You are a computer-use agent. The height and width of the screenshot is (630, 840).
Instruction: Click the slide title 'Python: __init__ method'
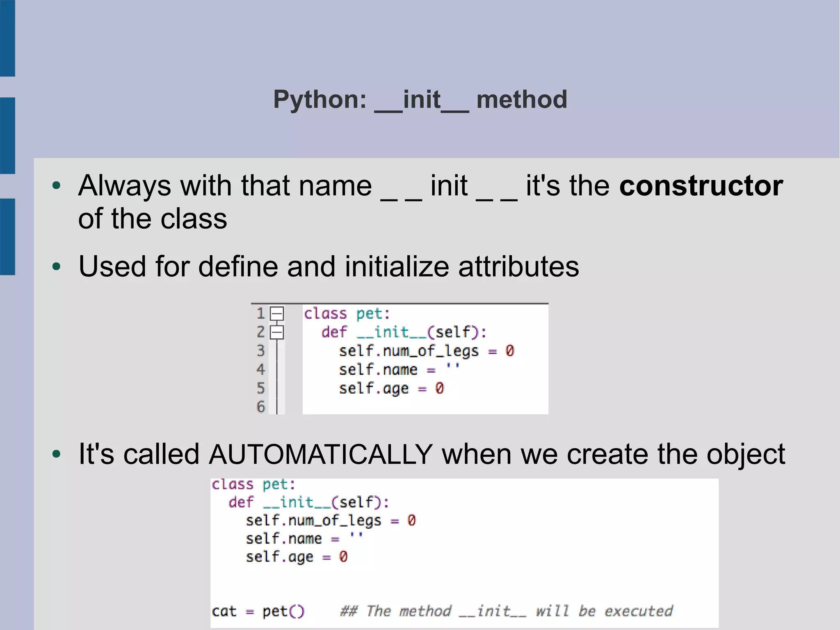pyautogui.click(x=420, y=100)
